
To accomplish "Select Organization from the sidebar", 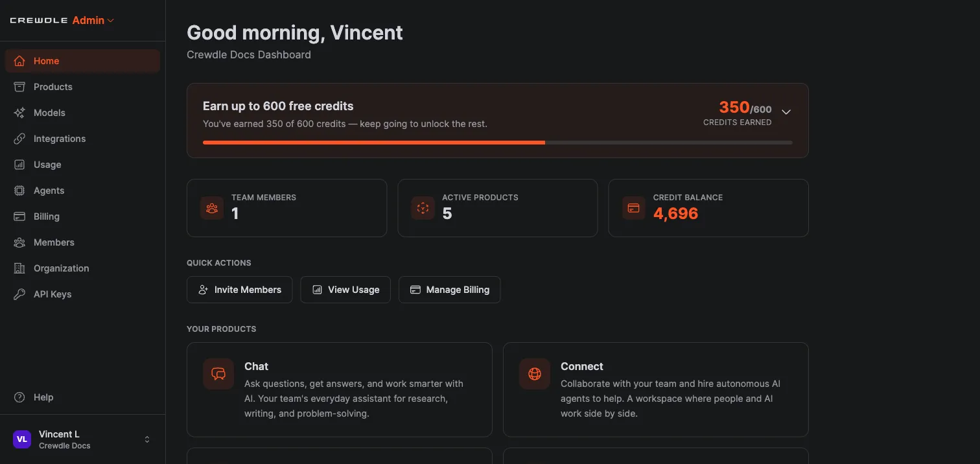I will click(82, 268).
